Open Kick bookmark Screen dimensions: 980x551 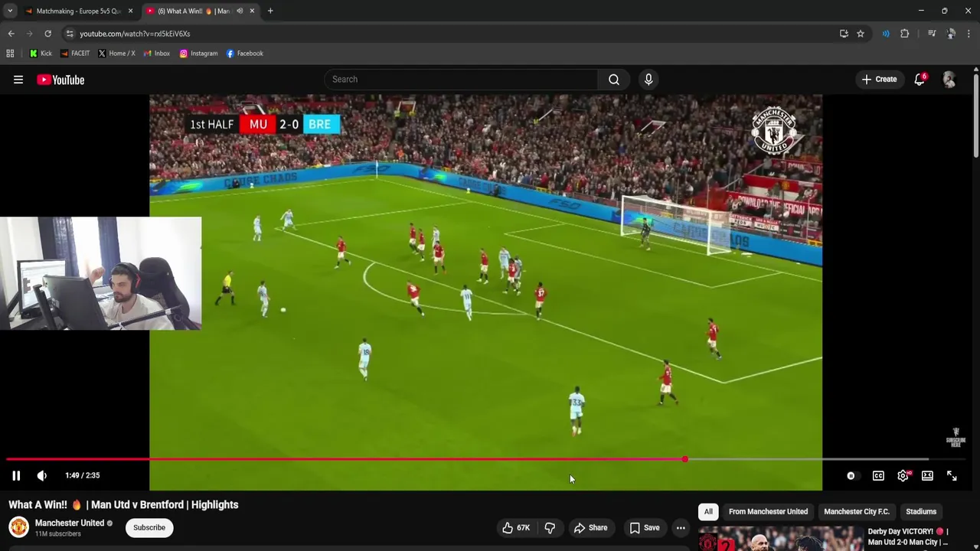pos(41,54)
